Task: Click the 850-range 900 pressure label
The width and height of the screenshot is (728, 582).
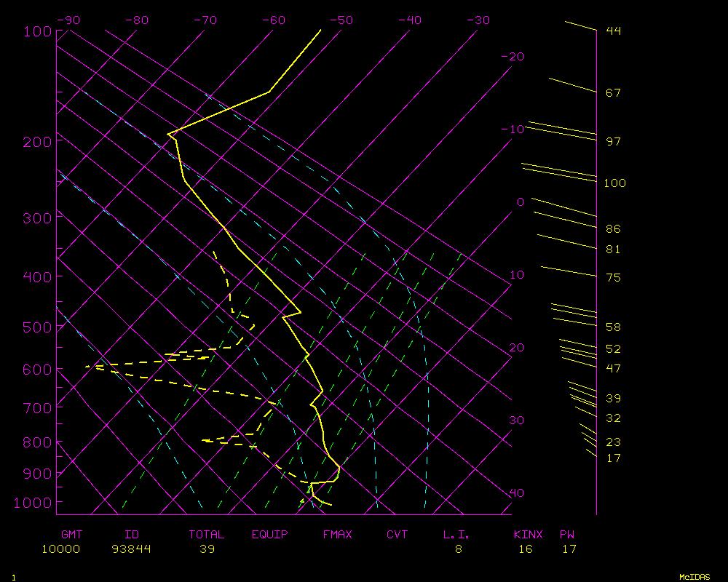Action: 36,474
